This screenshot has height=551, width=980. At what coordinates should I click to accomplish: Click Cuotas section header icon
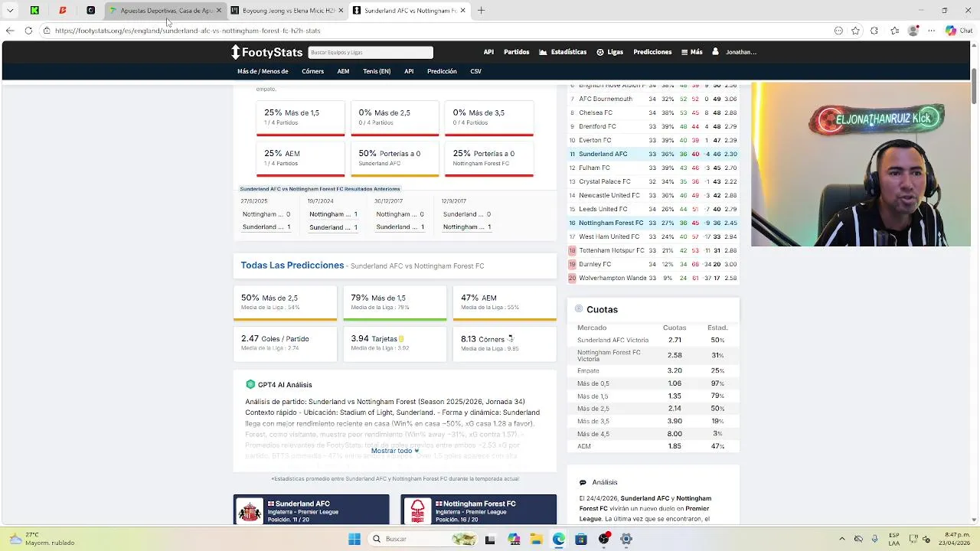pos(579,309)
